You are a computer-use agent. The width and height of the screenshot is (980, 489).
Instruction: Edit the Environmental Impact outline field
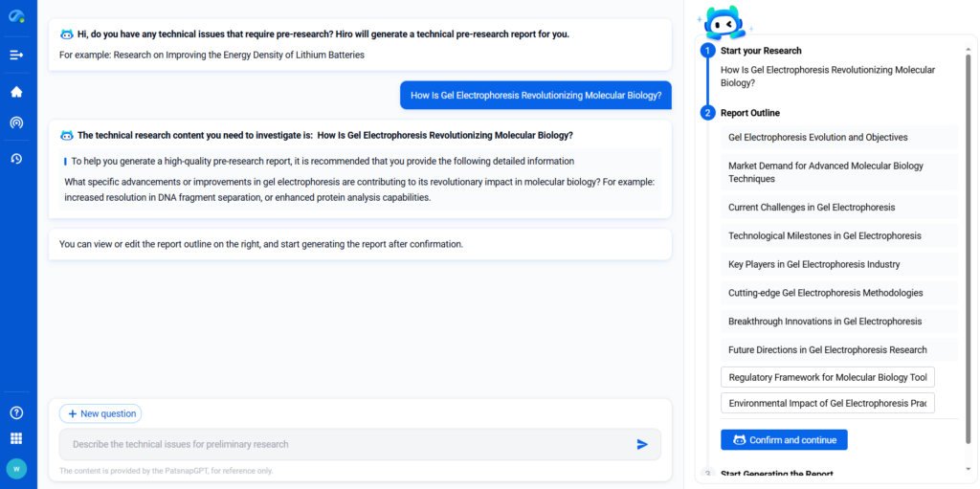[827, 403]
